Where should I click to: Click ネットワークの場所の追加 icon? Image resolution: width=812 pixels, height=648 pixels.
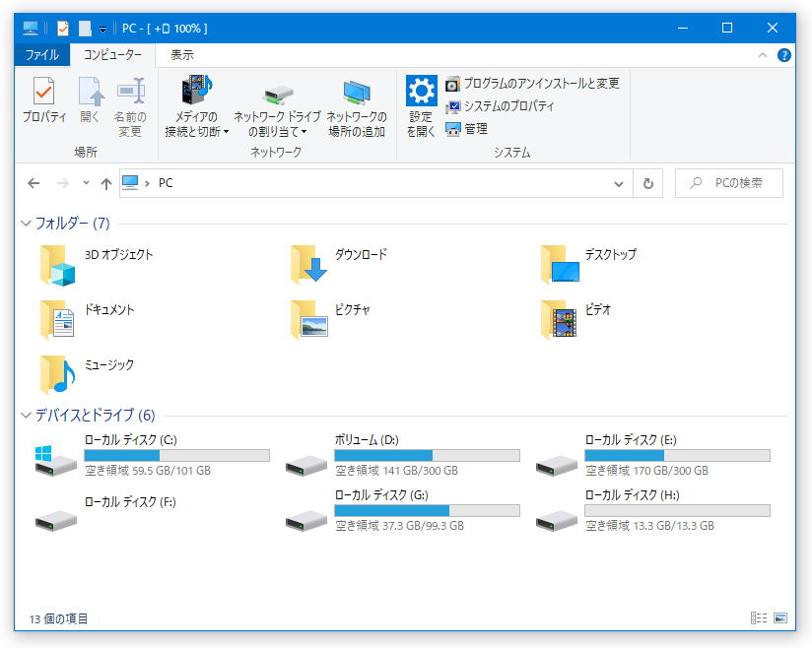(x=357, y=94)
